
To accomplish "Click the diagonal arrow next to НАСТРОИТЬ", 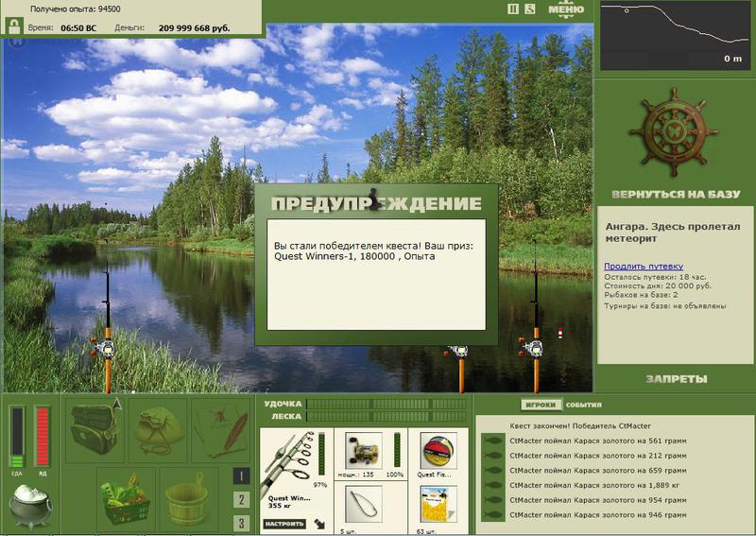I will [x=319, y=524].
